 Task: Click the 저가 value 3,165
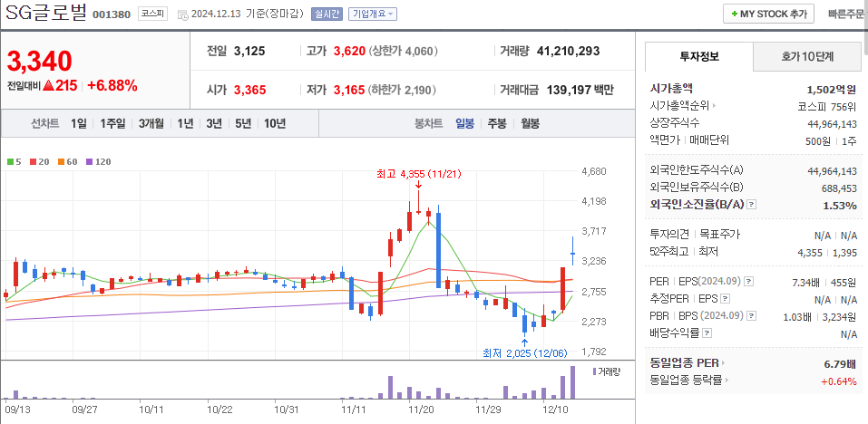pos(349,90)
